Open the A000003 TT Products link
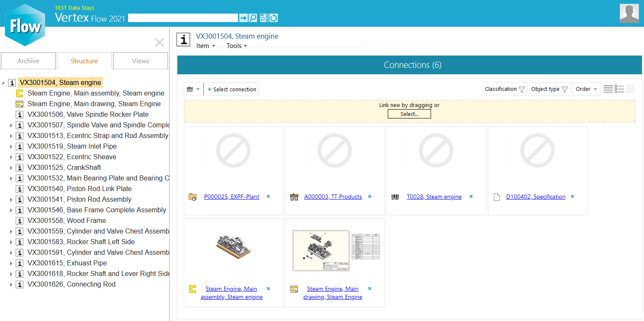This screenshot has height=321, width=644. (x=333, y=197)
